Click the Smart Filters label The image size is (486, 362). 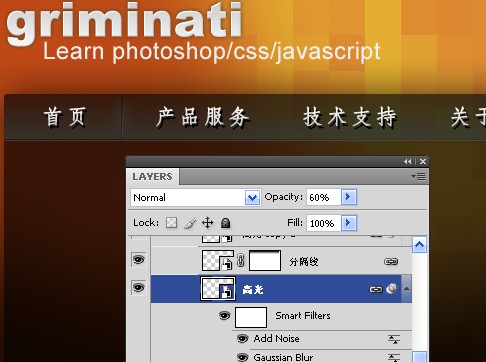click(303, 316)
